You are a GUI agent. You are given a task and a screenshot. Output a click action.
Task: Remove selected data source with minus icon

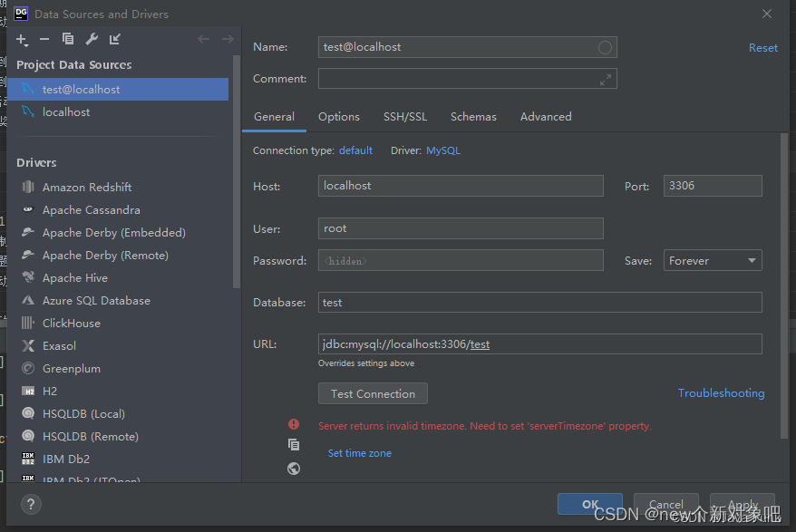pos(44,39)
